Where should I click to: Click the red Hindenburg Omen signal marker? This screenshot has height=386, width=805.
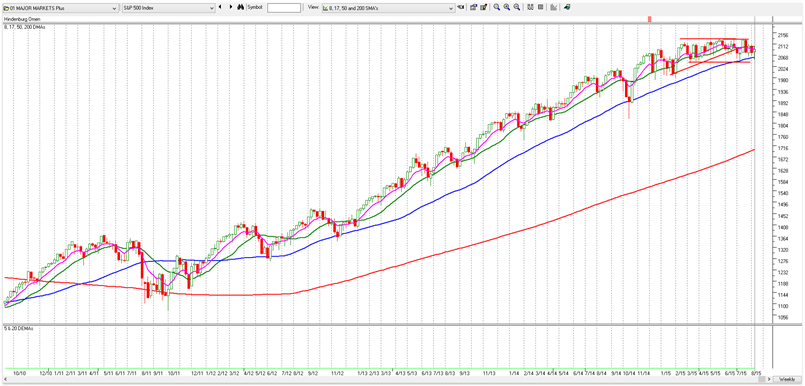649,20
